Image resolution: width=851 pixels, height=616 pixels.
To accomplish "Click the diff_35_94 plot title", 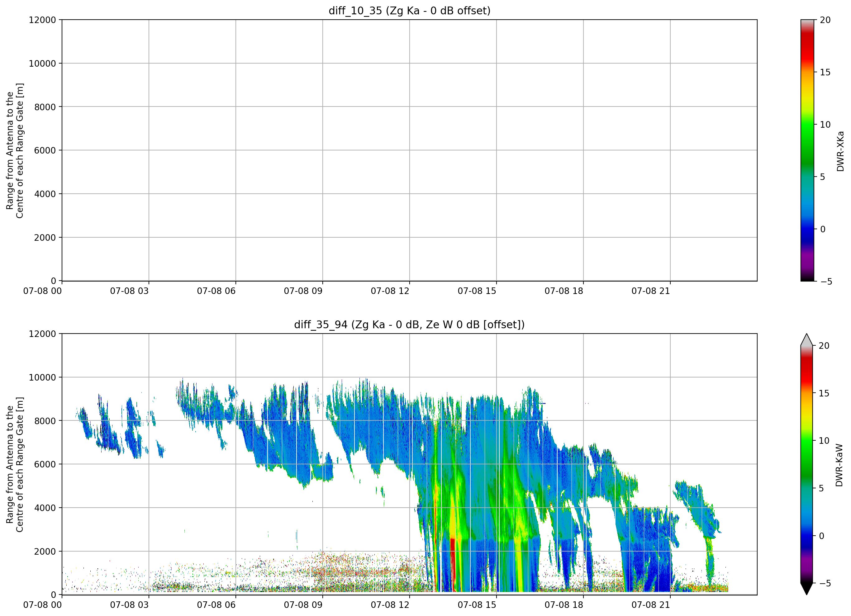I will pyautogui.click(x=409, y=325).
